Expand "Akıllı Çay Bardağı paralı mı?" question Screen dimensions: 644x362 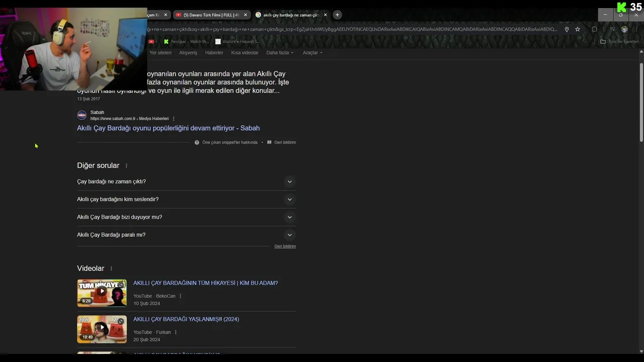(186, 235)
